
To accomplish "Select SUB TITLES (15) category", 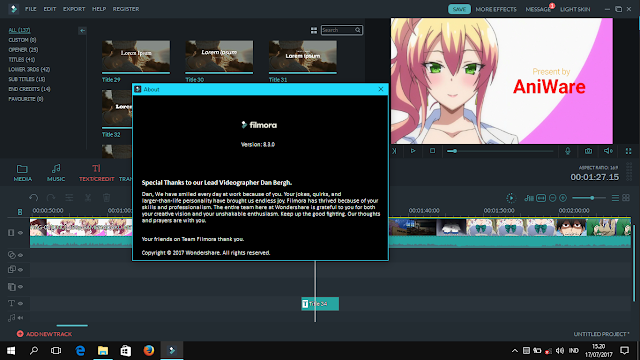I will [27, 79].
